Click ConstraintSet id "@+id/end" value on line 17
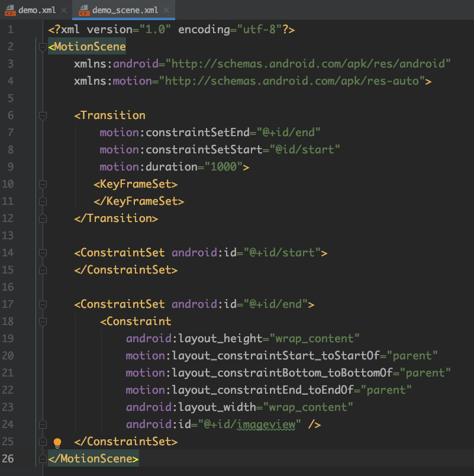 pyautogui.click(x=276, y=304)
